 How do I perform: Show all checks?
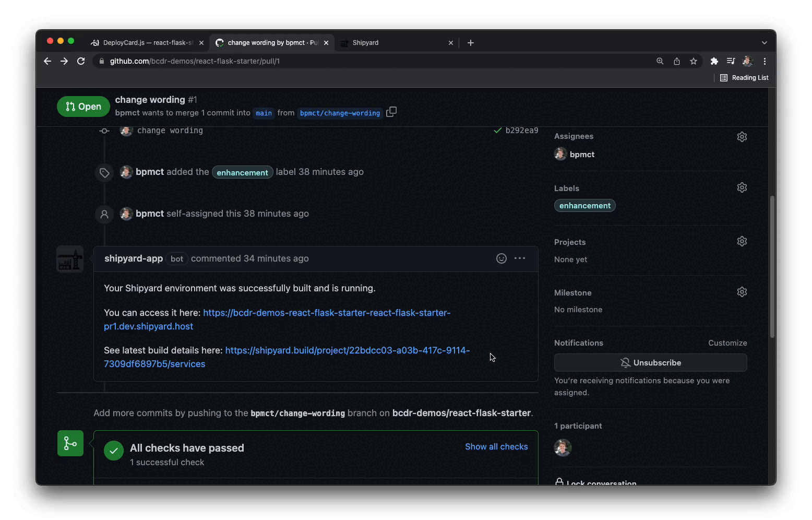coord(496,447)
